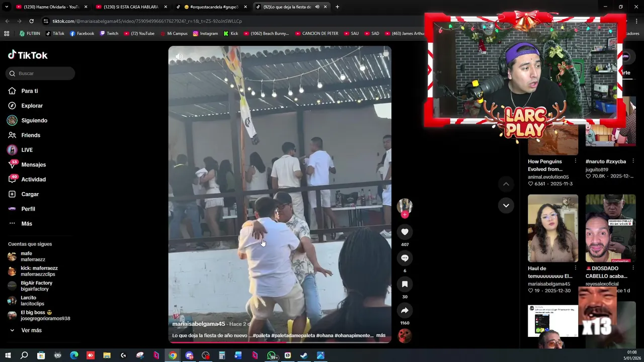Open 'Haul de temuuuuuuuuu' options menu

point(575,268)
